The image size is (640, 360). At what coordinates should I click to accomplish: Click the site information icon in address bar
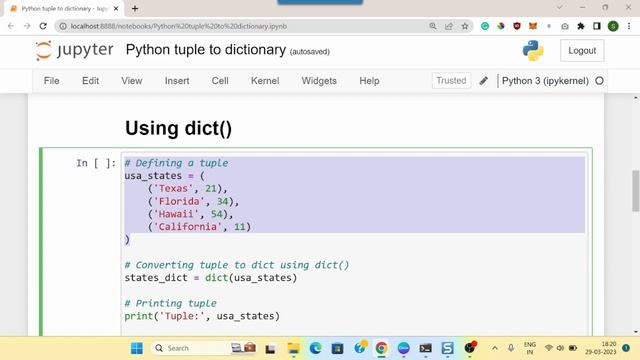click(63, 26)
